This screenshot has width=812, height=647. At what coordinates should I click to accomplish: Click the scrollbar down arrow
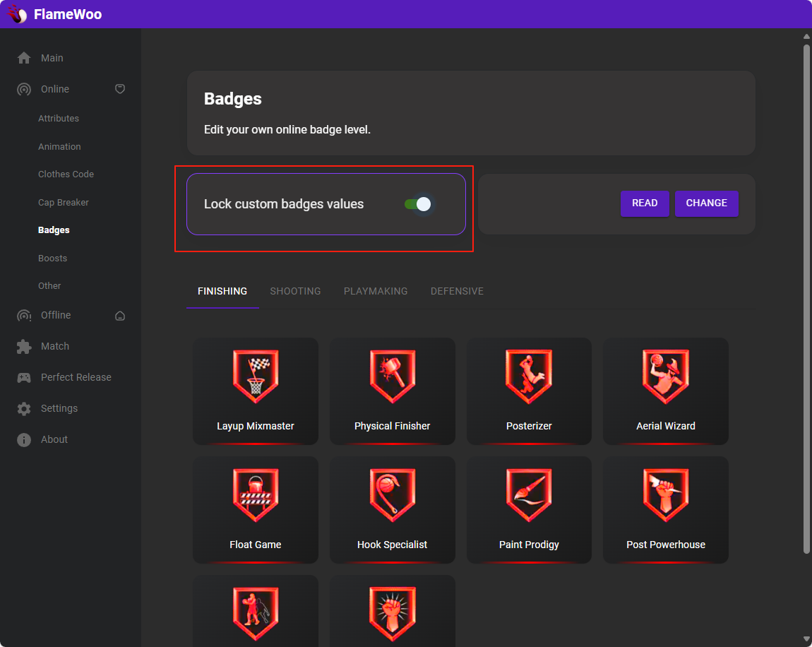pos(806,639)
